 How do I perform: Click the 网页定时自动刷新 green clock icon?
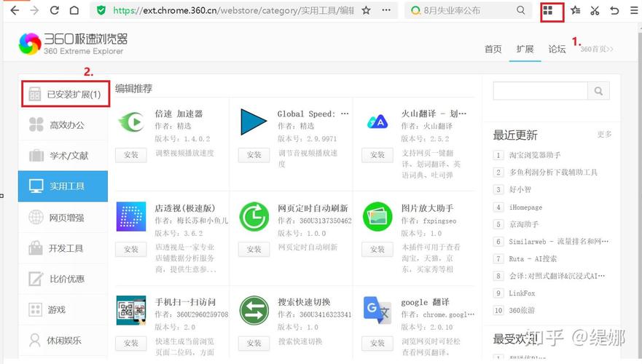(x=254, y=216)
